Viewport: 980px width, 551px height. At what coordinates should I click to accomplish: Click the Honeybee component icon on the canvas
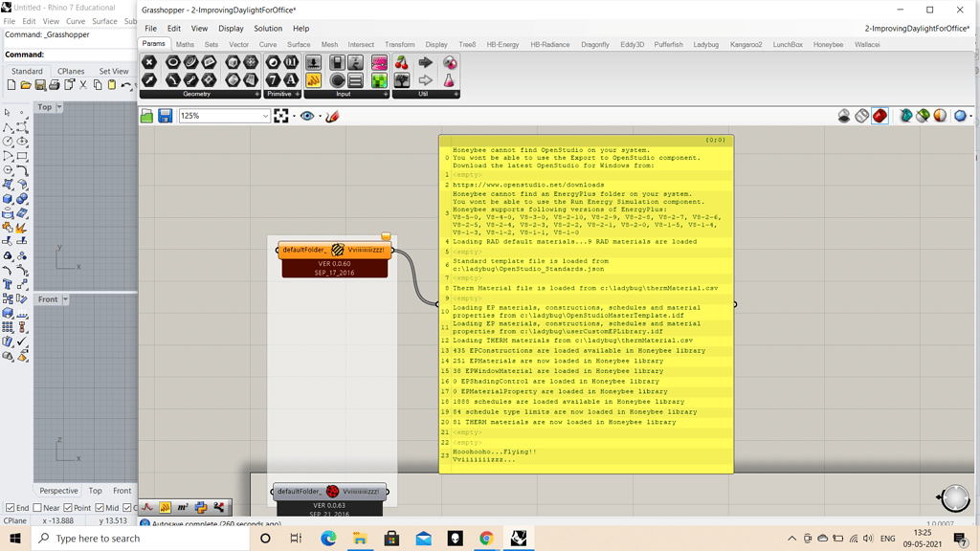[337, 250]
